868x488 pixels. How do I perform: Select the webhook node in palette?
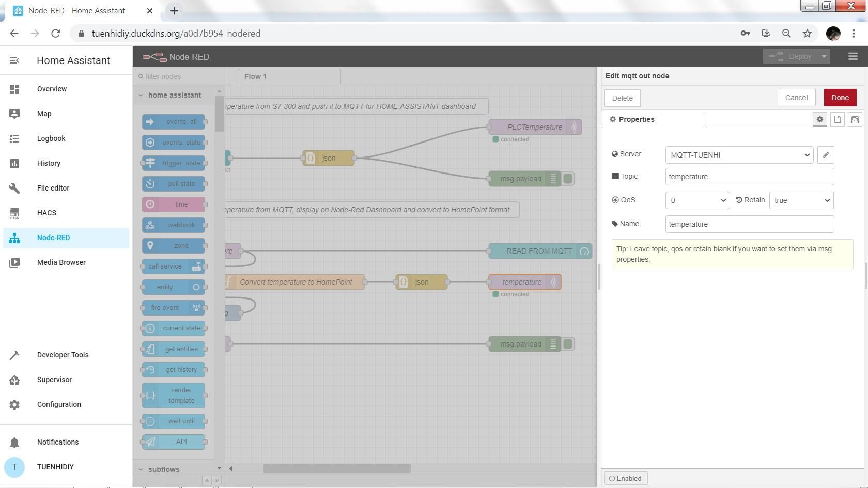pyautogui.click(x=174, y=225)
